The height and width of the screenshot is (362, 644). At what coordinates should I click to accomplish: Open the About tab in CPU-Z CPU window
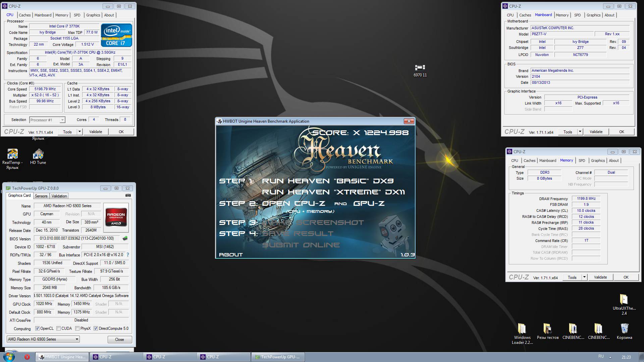pos(109,15)
